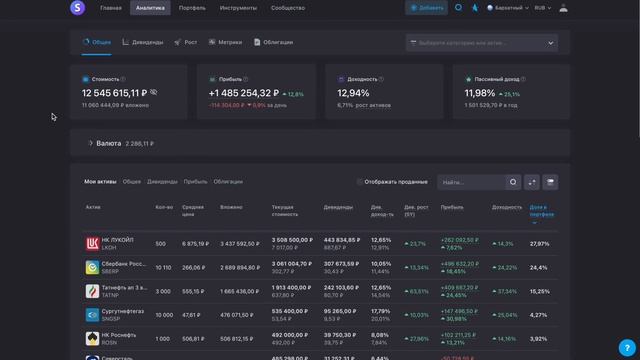Sort by the Актив column header

pos(93,207)
